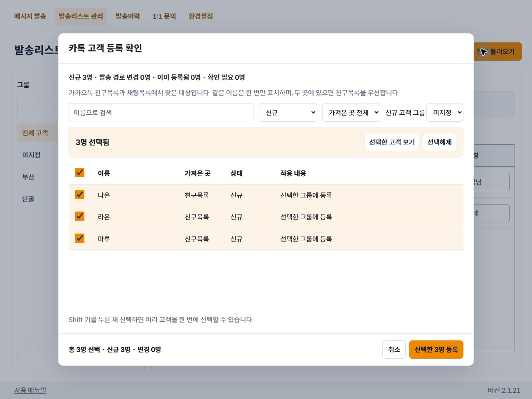This screenshot has width=532, height=399.
Task: Open the 환경설정 tab
Action: [x=201, y=16]
